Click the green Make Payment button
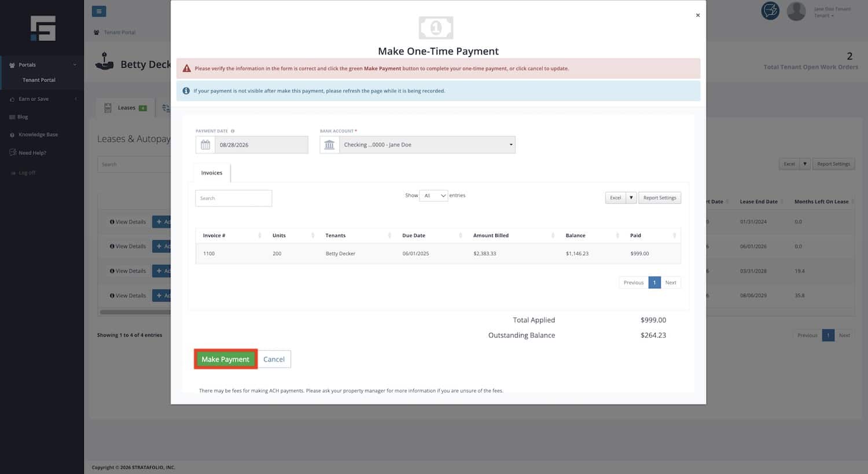The width and height of the screenshot is (868, 474). (226, 359)
